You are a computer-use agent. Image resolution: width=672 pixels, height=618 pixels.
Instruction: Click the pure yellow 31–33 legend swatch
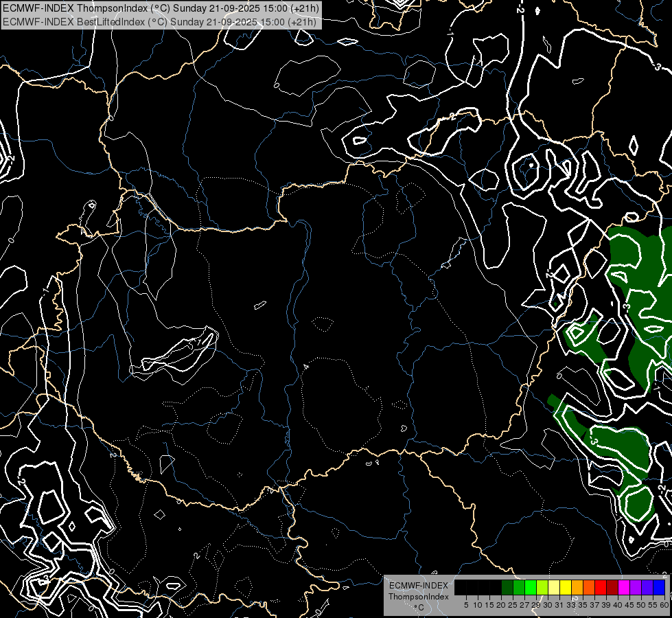pos(566,587)
